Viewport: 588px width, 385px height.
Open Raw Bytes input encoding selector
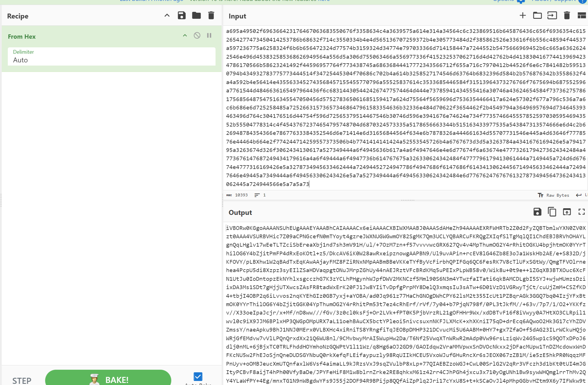[x=553, y=195]
